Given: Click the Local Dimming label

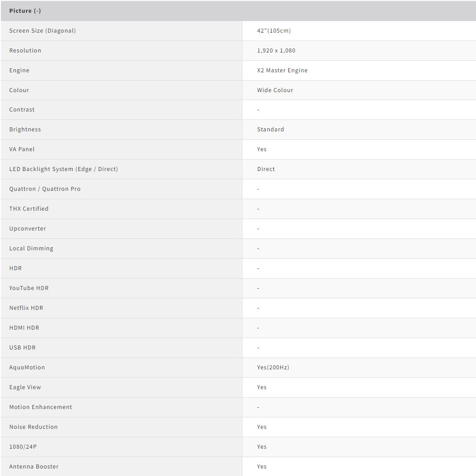Looking at the screenshot, I should click(x=31, y=249).
